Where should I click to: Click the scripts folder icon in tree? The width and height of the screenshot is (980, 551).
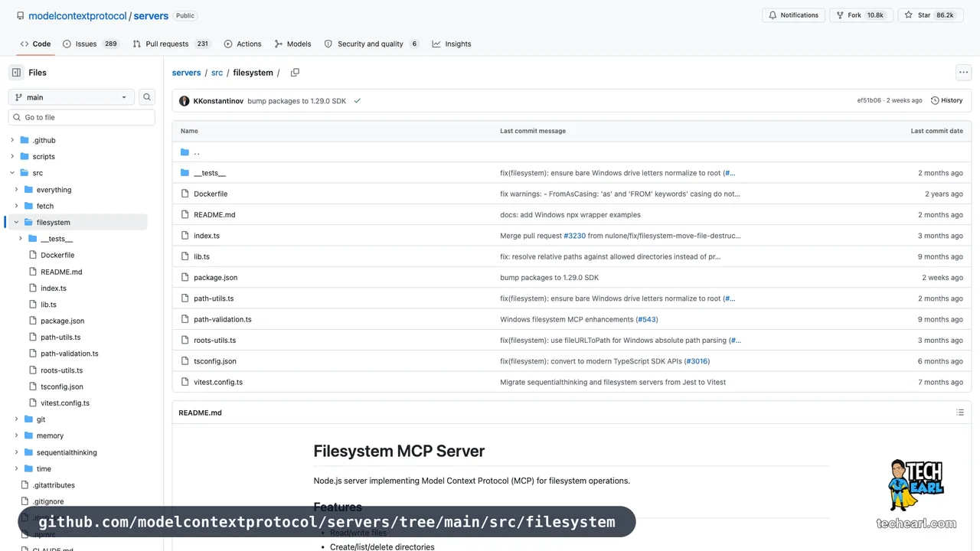point(24,156)
